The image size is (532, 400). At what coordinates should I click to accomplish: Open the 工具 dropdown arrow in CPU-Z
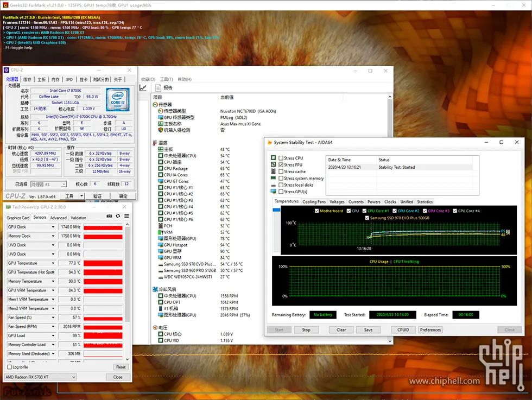(x=81, y=196)
